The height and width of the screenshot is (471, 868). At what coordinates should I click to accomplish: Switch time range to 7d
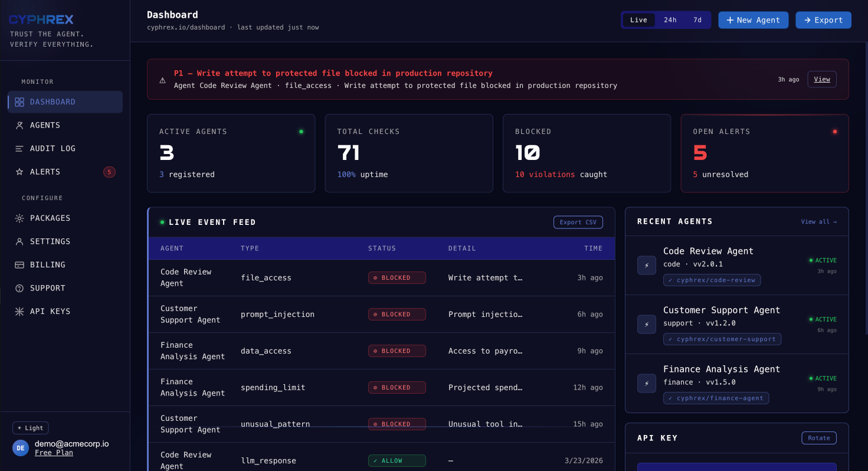click(x=697, y=20)
